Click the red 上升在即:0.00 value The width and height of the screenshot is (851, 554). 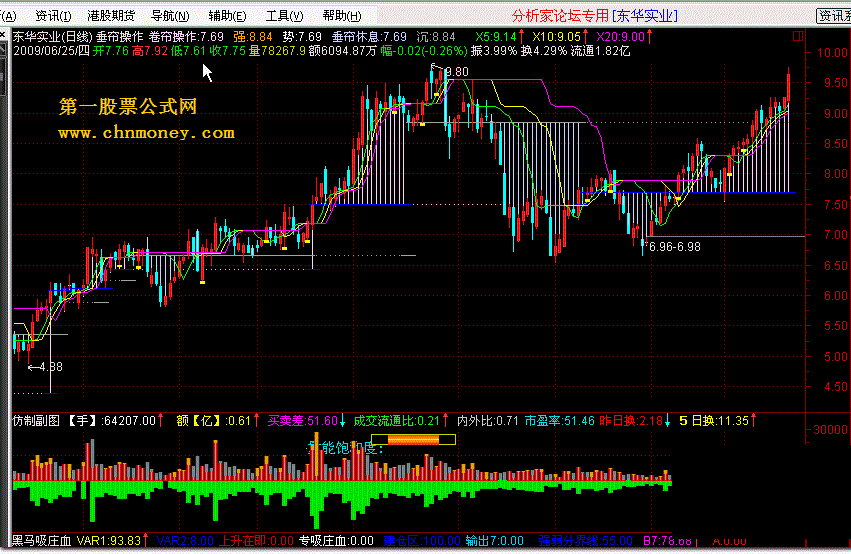pyautogui.click(x=256, y=540)
